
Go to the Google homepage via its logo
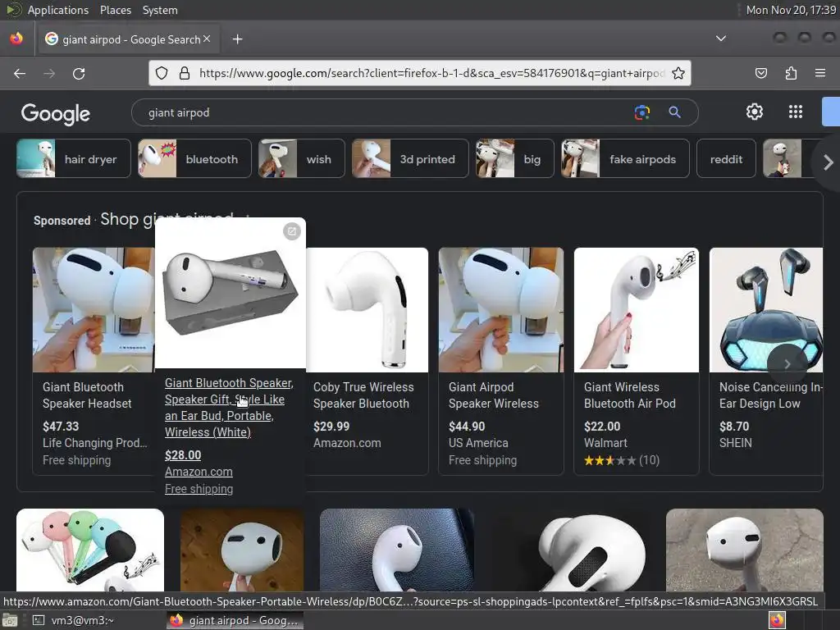[x=55, y=113]
